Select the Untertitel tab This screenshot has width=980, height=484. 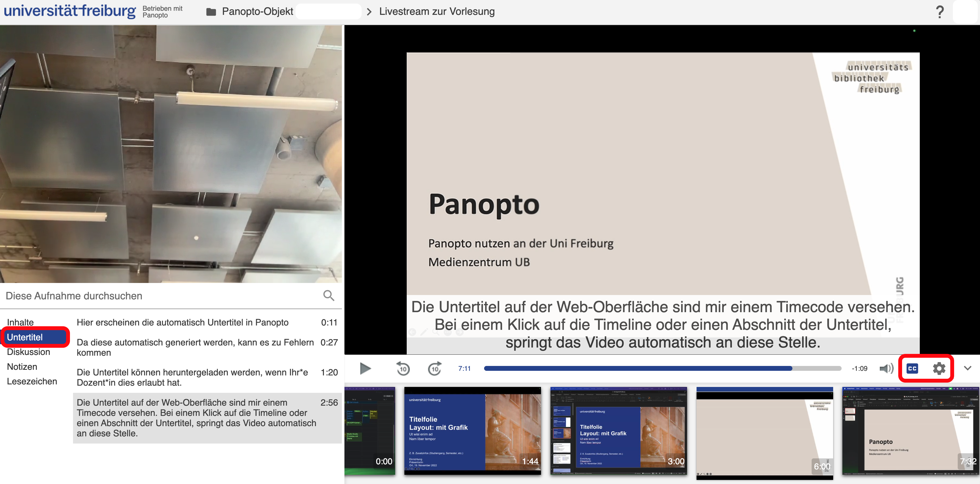coord(35,337)
